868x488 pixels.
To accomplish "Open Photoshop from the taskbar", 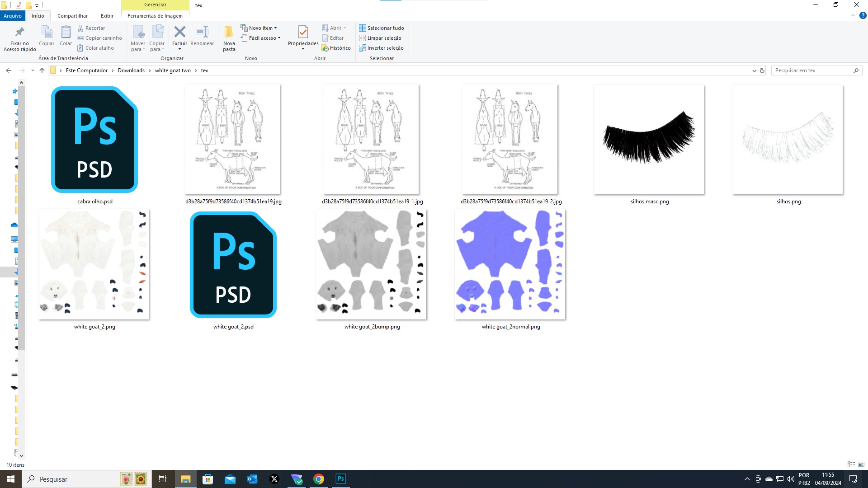I will (x=341, y=479).
